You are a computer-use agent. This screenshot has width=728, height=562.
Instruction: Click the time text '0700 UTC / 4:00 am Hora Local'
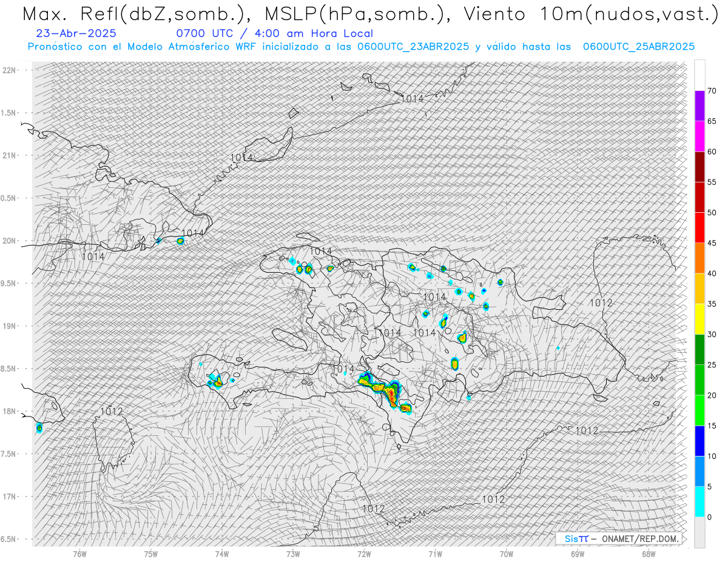coord(274,33)
